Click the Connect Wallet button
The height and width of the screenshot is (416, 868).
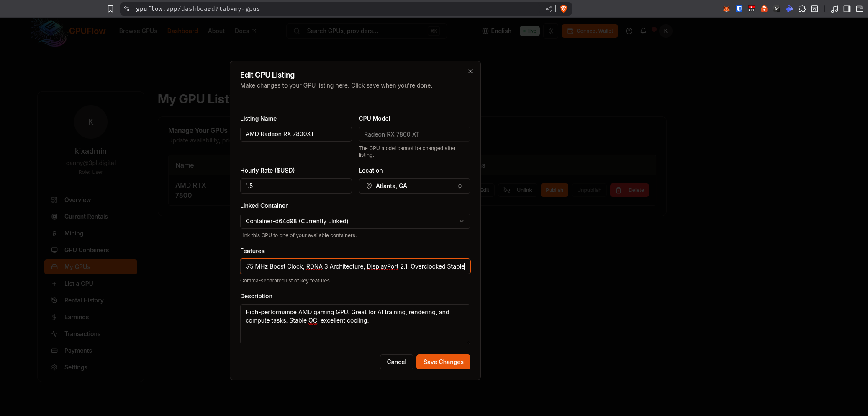pos(590,31)
